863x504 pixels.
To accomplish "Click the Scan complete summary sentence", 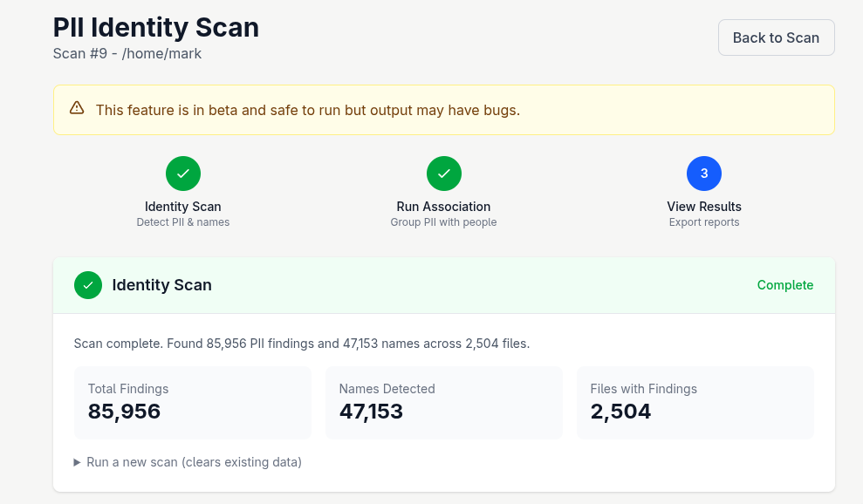I will point(302,344).
